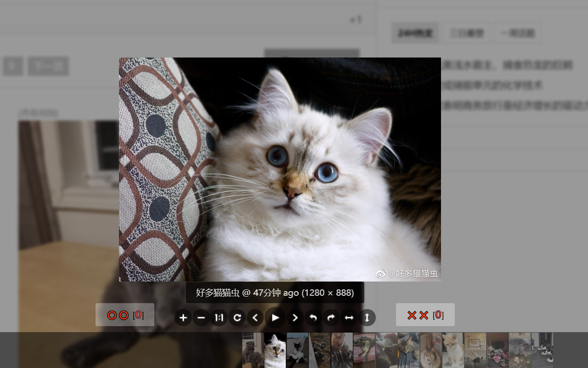The width and height of the screenshot is (588, 368).
Task: Open the fluffy gray cat with red leash thumbnail
Action: pyautogui.click(x=520, y=350)
